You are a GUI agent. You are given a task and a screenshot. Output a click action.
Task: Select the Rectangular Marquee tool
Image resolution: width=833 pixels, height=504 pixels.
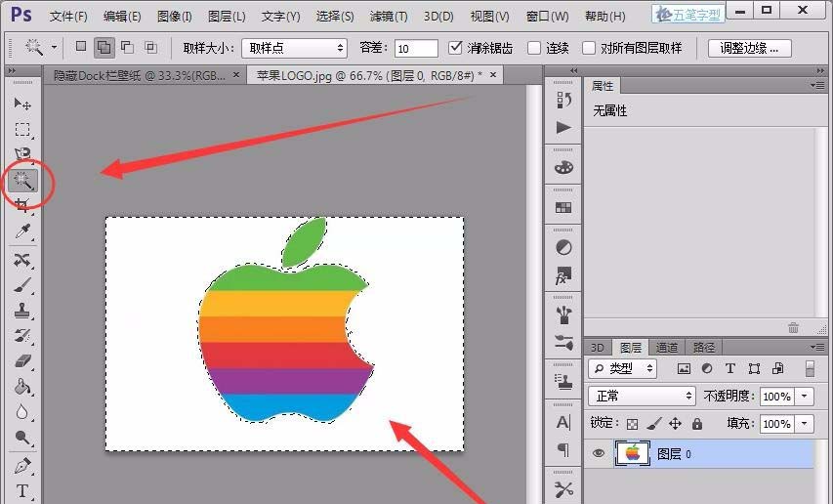point(22,129)
